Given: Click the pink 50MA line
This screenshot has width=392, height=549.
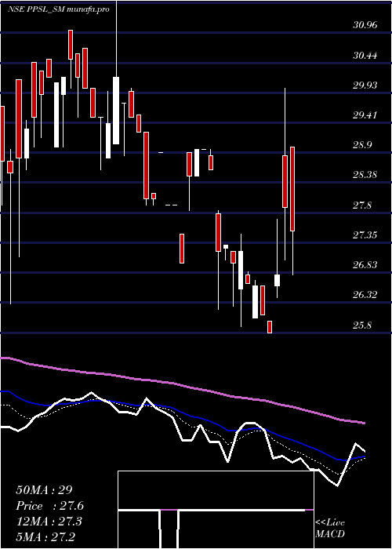Looking at the screenshot, I should pos(182,385).
